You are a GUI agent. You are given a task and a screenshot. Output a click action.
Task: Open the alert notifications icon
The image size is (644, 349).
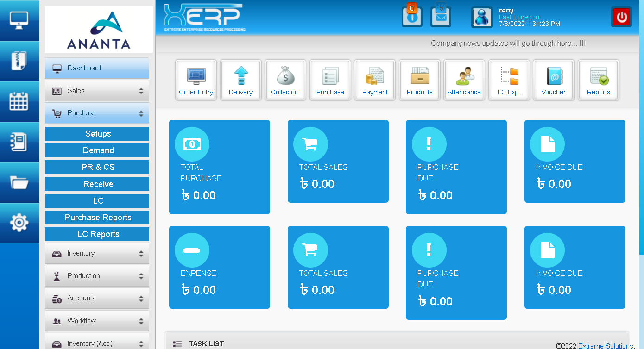(412, 17)
